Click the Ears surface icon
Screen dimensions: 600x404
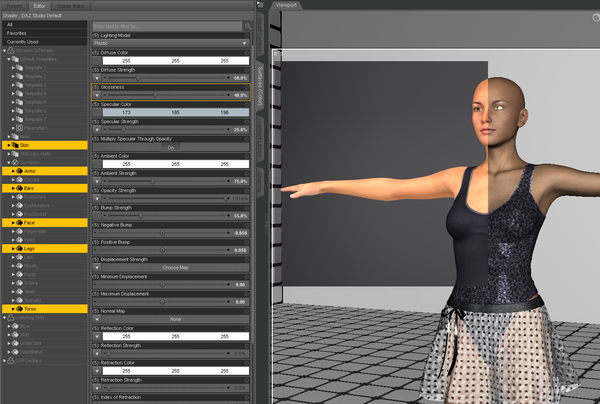click(19, 188)
